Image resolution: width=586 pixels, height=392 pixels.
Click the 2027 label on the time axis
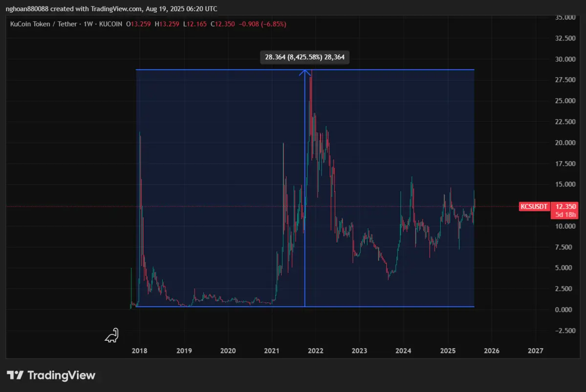[535, 351]
